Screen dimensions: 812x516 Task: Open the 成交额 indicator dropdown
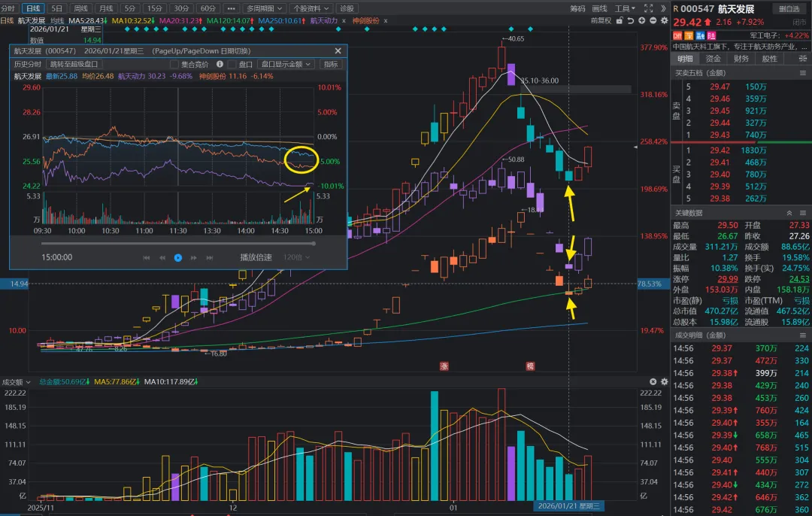click(16, 382)
